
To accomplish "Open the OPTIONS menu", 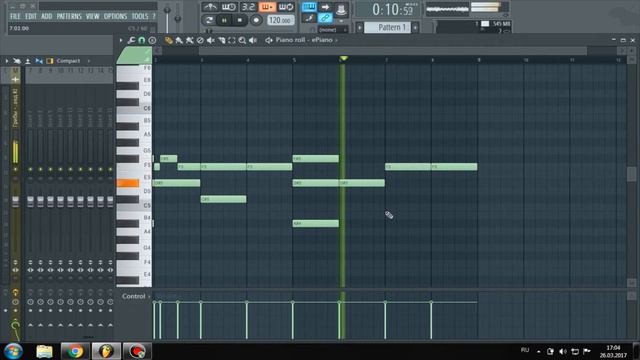I will coord(115,16).
